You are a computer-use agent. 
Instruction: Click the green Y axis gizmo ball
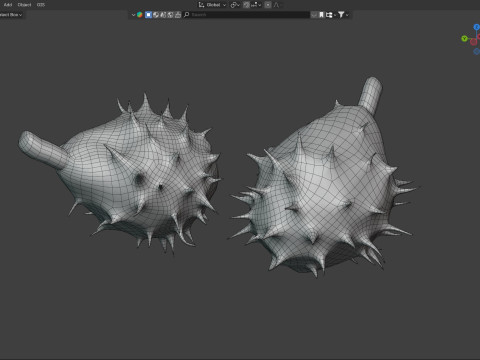coord(464,39)
